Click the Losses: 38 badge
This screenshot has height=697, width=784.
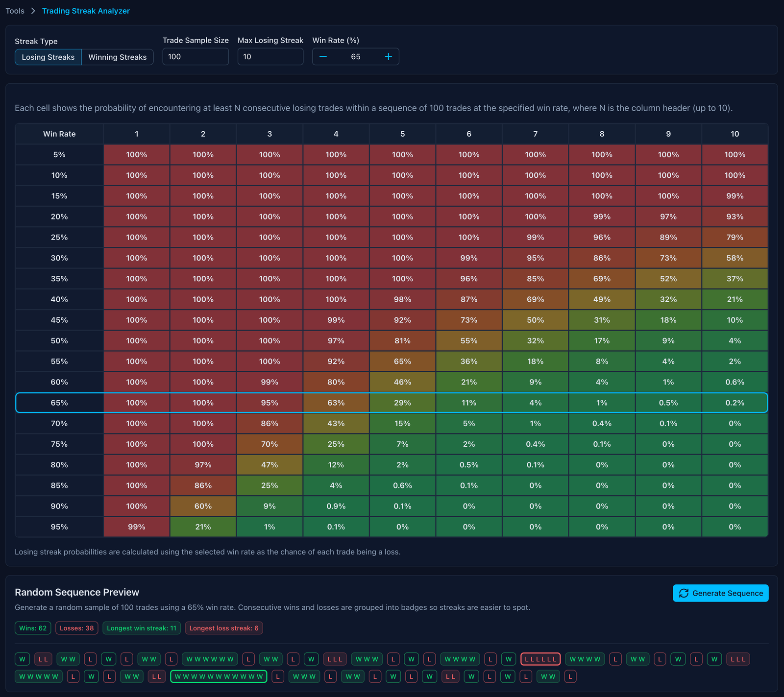tap(76, 628)
